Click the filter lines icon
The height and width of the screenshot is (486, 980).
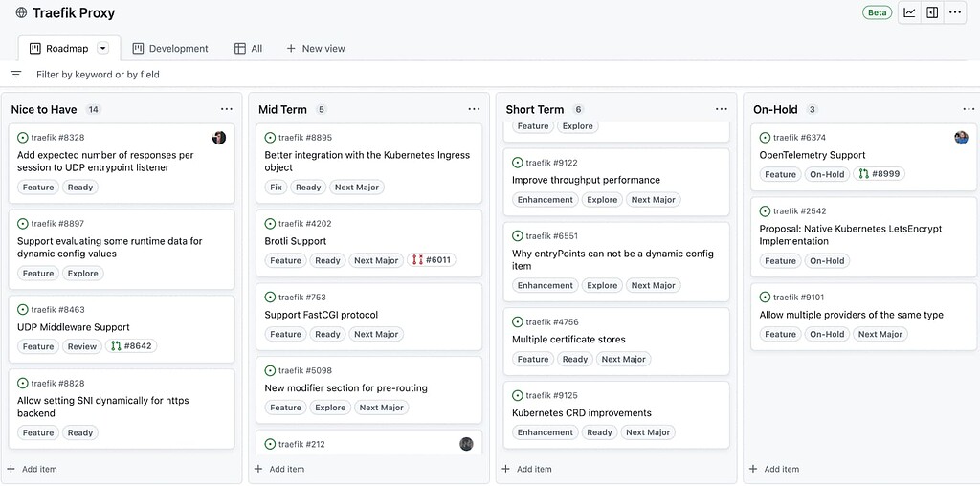click(x=15, y=75)
